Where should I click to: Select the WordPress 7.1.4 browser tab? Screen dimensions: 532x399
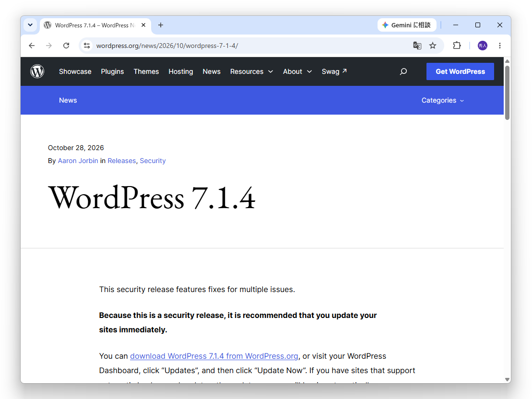point(95,25)
